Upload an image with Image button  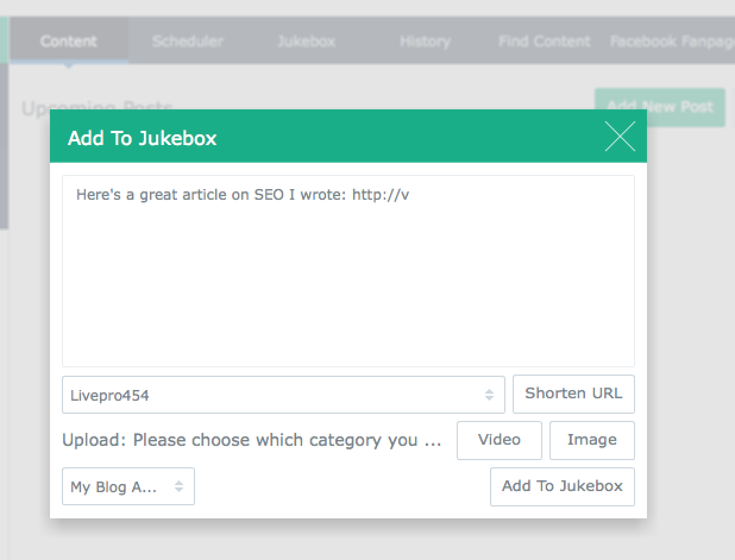coord(592,440)
